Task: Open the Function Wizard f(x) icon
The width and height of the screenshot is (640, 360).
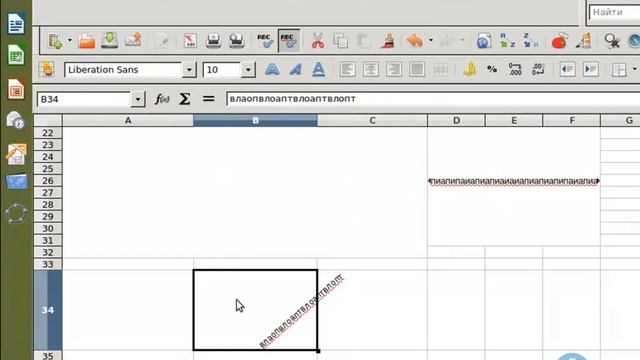Action: [162, 99]
